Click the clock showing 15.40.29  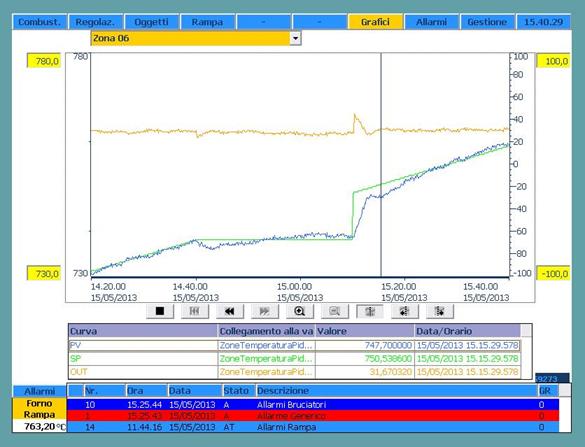pos(543,22)
